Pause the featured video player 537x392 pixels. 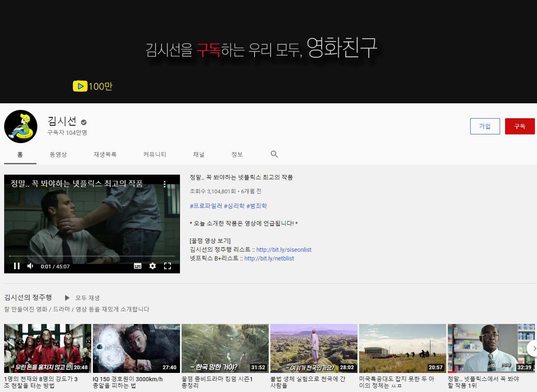[x=17, y=266]
